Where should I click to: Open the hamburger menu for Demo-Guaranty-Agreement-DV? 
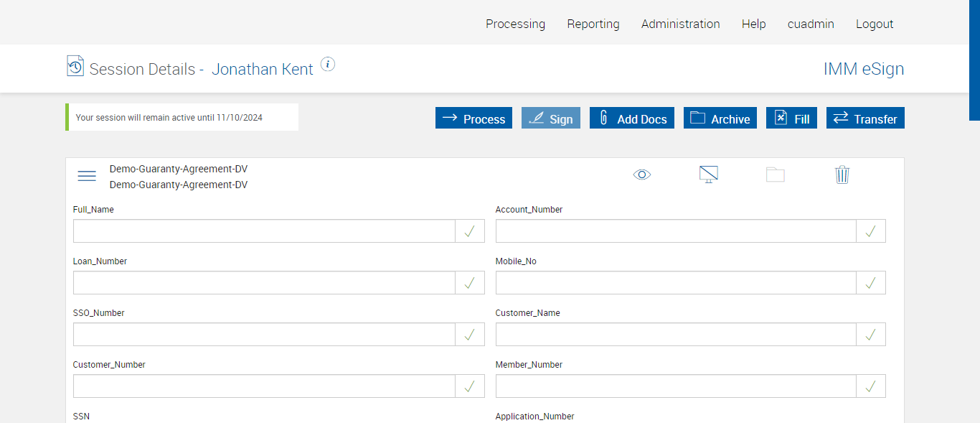(x=87, y=176)
